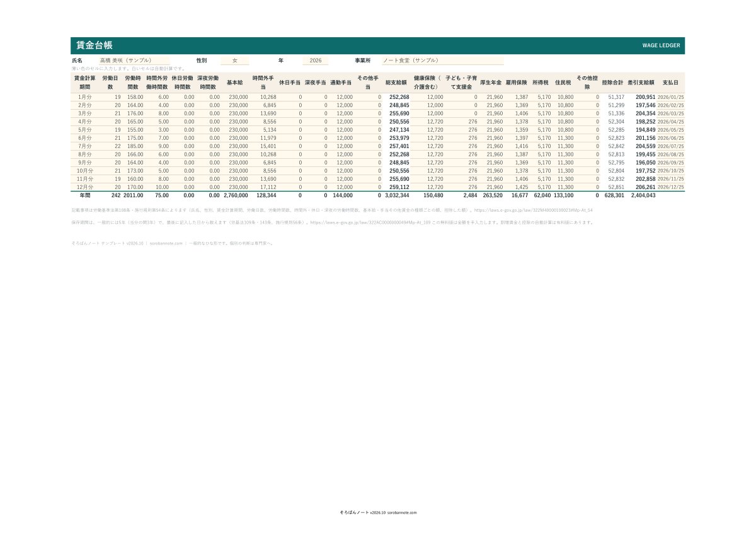Select the 労働日数 column header
Screen dimensions: 756x535
tap(110, 82)
